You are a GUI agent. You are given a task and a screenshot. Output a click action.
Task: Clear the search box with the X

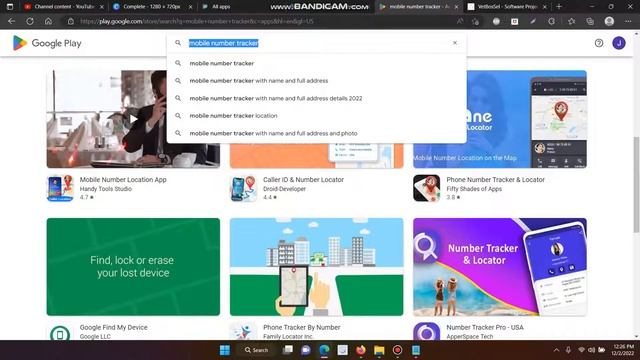pos(455,43)
